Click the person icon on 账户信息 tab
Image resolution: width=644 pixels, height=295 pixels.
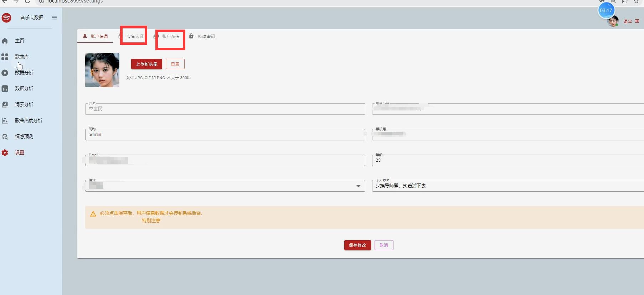pos(85,36)
